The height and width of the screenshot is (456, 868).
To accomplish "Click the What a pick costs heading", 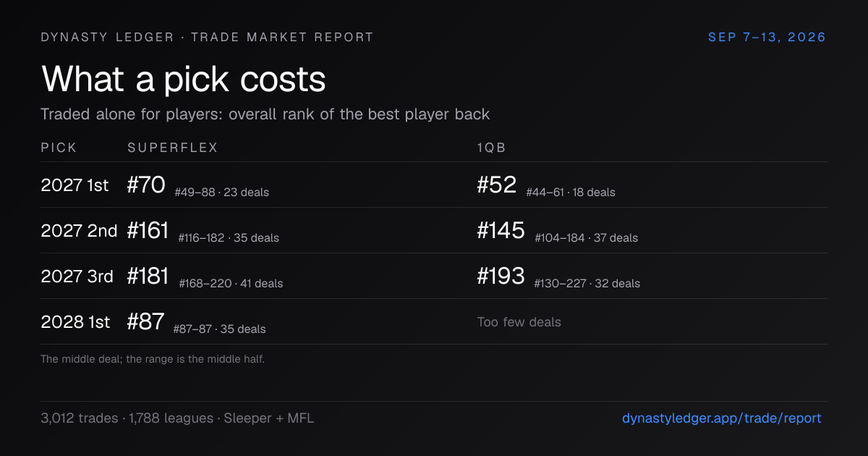I will (184, 79).
